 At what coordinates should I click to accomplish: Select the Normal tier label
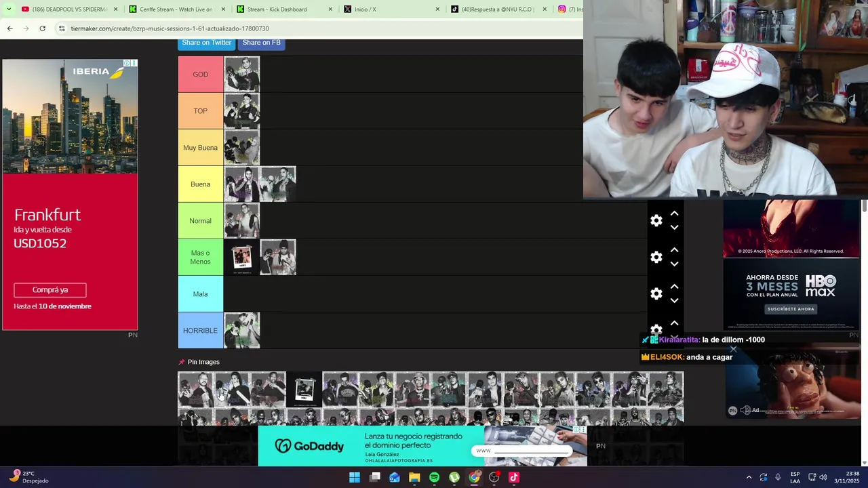(200, 221)
